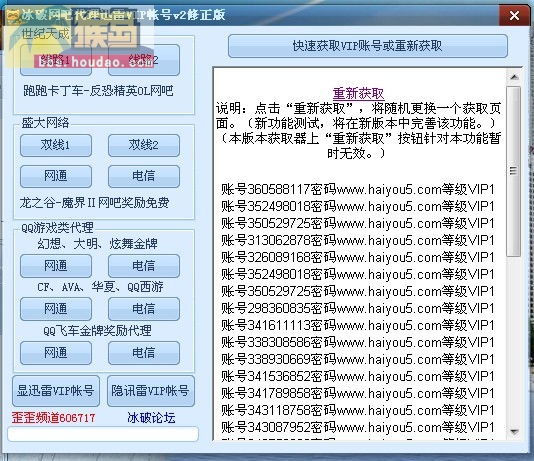The image size is (534, 461).
Task: Click the 快速获取VIP账号或重新获取 button
Action: [368, 46]
